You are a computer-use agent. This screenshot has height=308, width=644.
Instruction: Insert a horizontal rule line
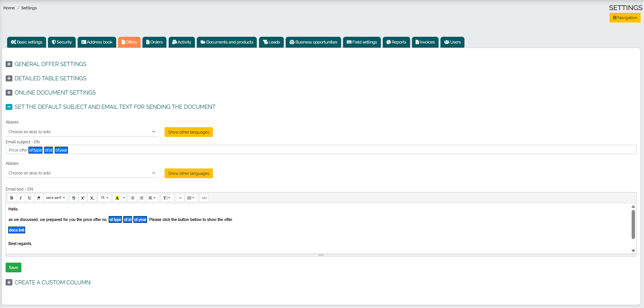180,198
